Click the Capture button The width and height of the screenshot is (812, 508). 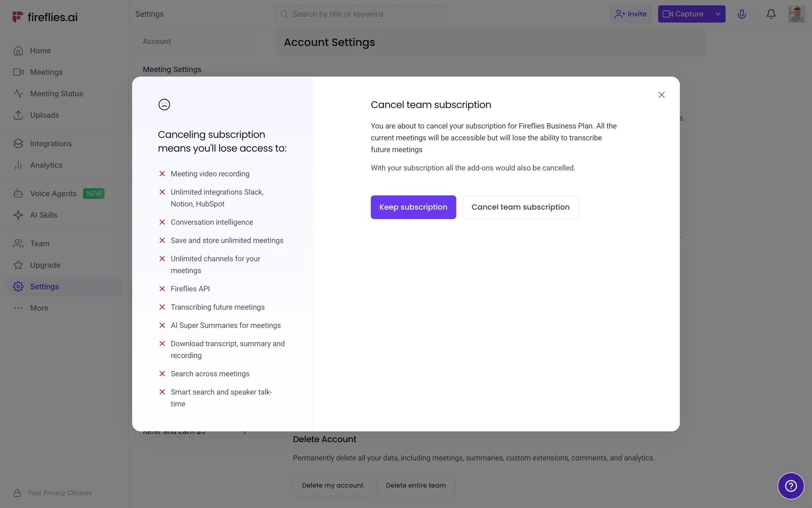coord(683,14)
